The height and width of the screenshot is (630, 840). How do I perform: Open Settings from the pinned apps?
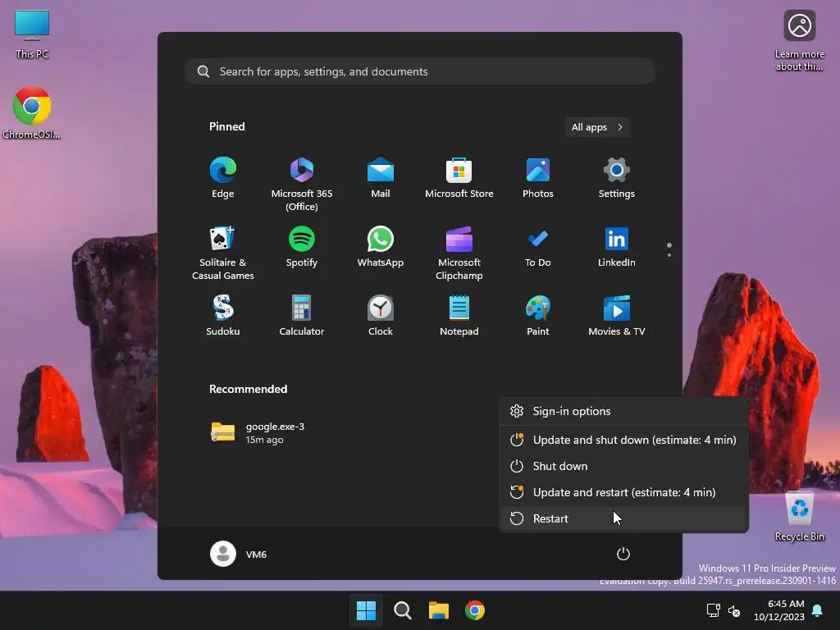pyautogui.click(x=617, y=178)
